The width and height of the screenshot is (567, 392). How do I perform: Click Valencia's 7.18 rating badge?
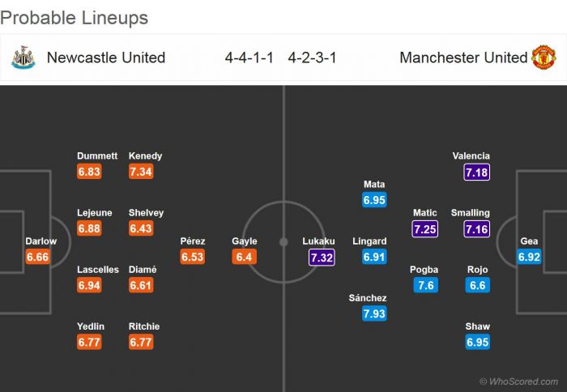pos(478,172)
